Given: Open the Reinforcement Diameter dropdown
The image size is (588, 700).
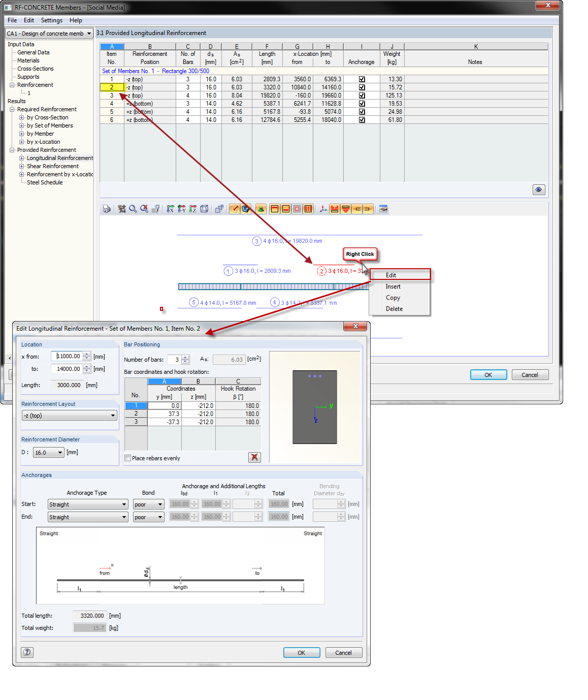Looking at the screenshot, I should click(x=59, y=452).
